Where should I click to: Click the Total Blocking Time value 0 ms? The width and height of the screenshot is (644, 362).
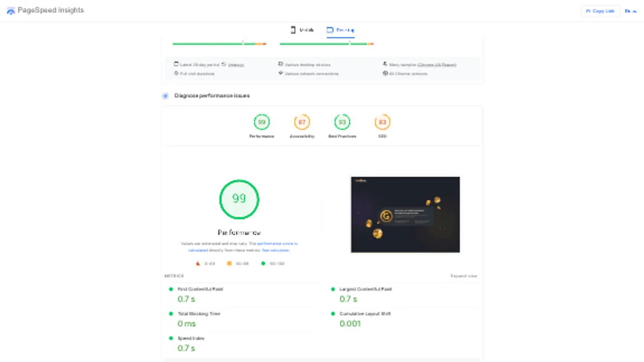(x=187, y=324)
